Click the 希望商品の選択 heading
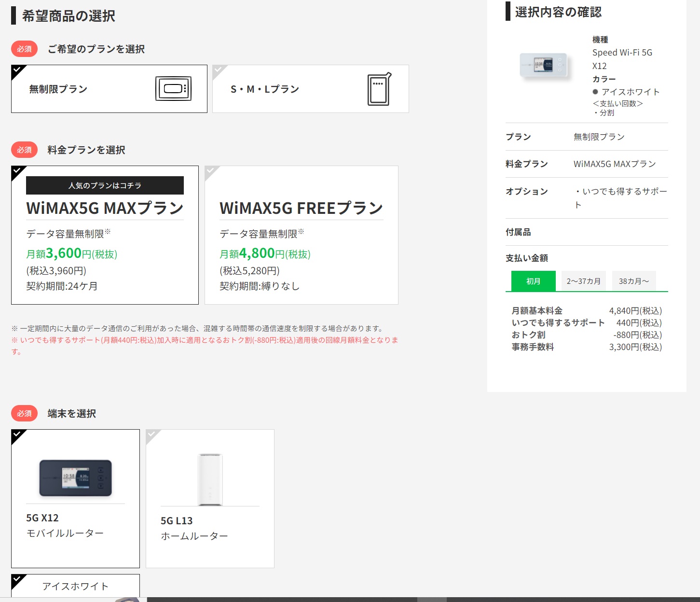700x602 pixels. (69, 16)
